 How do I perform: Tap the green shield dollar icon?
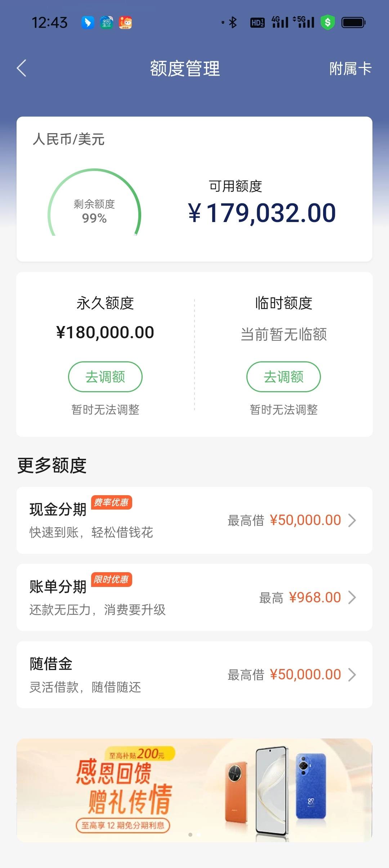tap(328, 22)
